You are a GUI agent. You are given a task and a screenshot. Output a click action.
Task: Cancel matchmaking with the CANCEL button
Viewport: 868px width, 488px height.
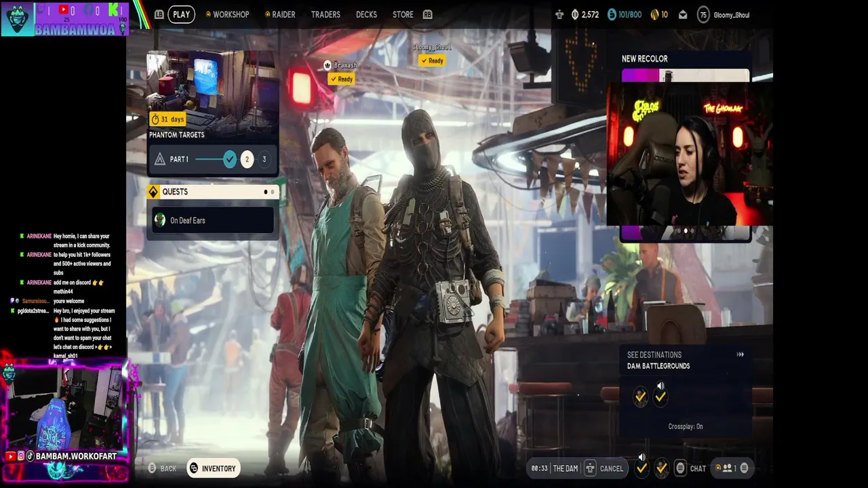click(612, 468)
